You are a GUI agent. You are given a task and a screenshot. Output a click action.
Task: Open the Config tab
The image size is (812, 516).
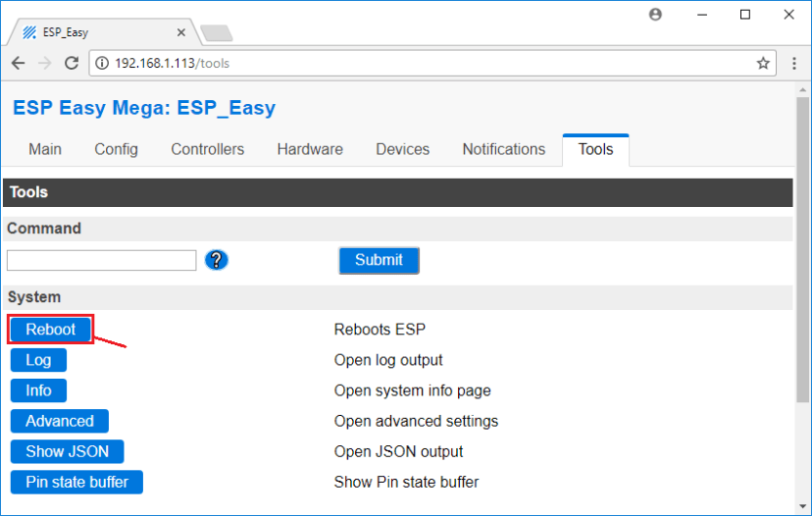[x=116, y=149]
